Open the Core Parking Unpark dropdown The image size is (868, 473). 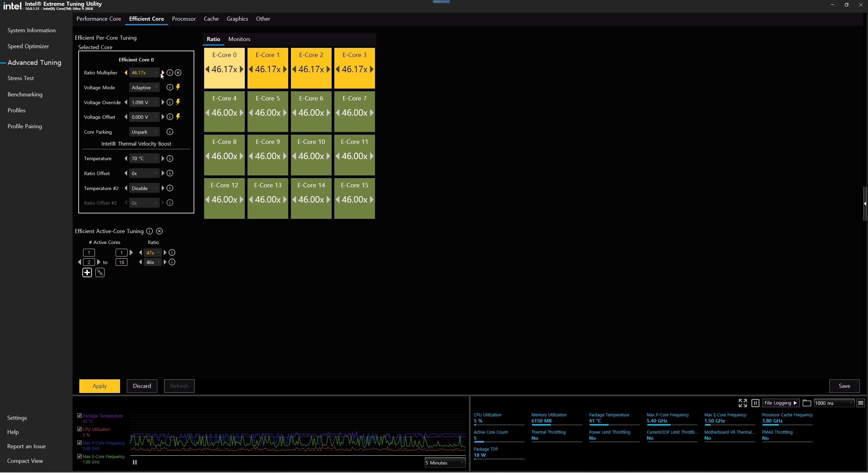point(144,132)
